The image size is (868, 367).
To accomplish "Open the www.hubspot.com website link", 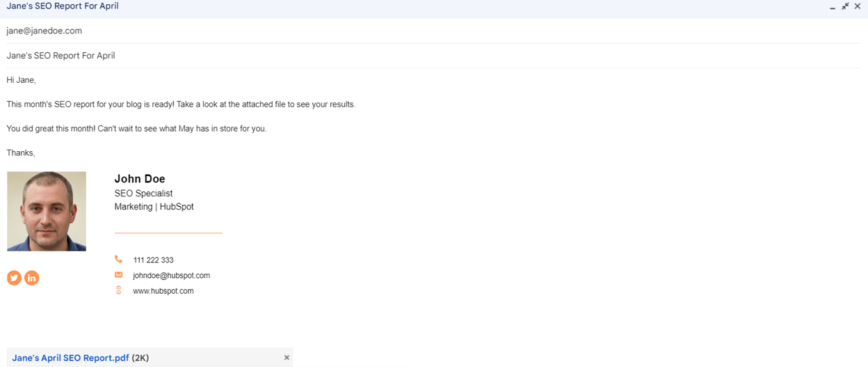I will (163, 291).
